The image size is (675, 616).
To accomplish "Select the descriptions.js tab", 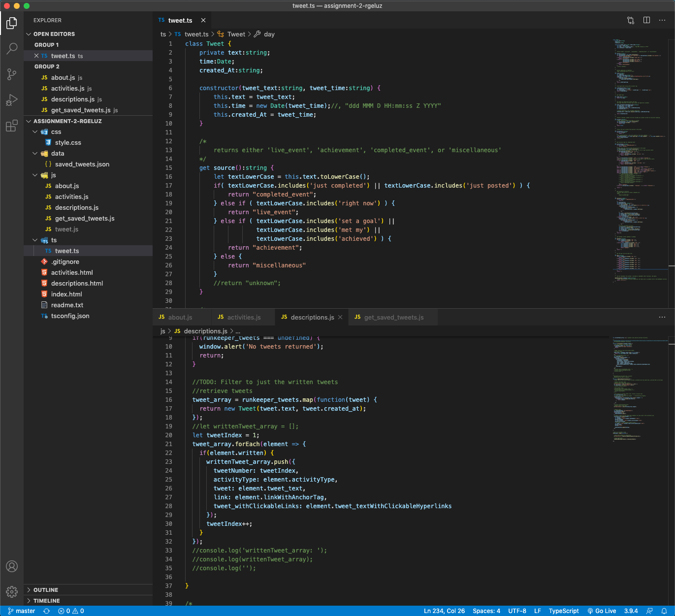I will 312,317.
